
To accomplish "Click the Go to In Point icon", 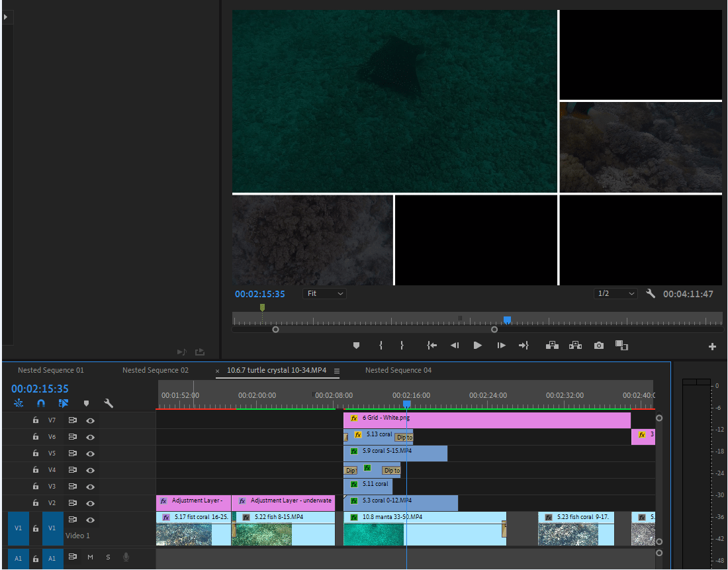I will point(432,345).
